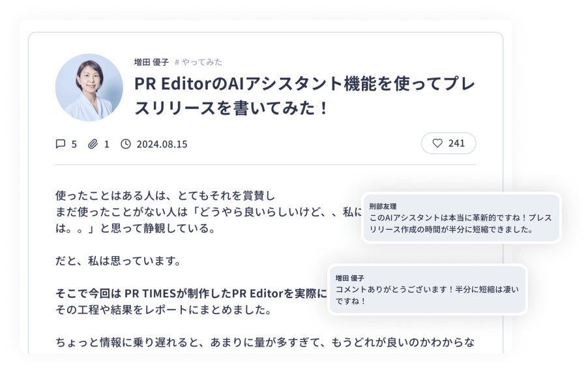Click the line だと、私は思っています。
588x373 pixels.
click(x=118, y=261)
